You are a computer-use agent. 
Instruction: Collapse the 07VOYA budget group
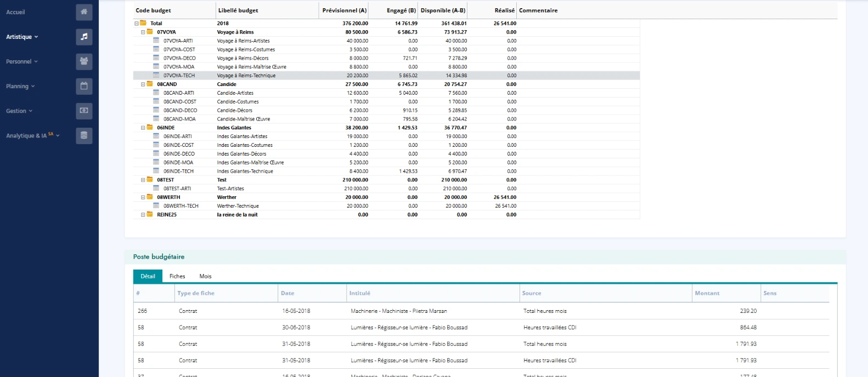click(x=143, y=32)
